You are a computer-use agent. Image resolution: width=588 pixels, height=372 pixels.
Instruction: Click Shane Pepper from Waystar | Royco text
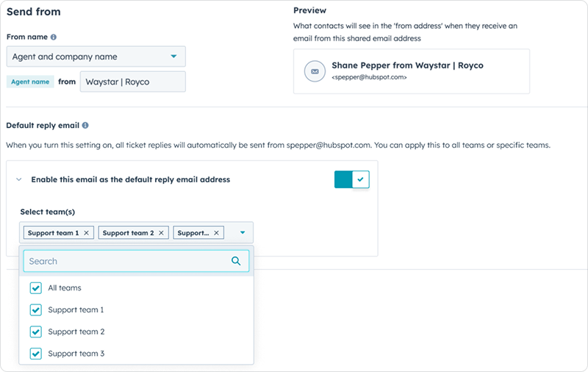[x=407, y=65]
